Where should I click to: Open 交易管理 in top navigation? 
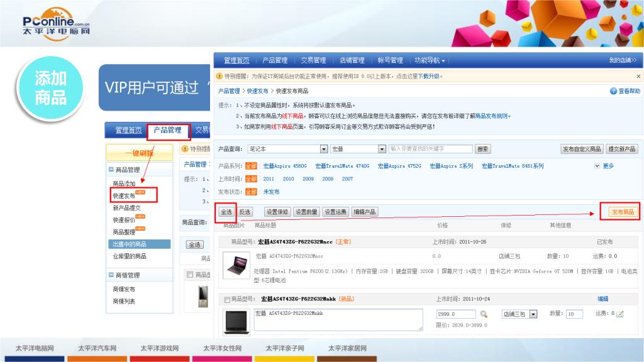pos(313,60)
